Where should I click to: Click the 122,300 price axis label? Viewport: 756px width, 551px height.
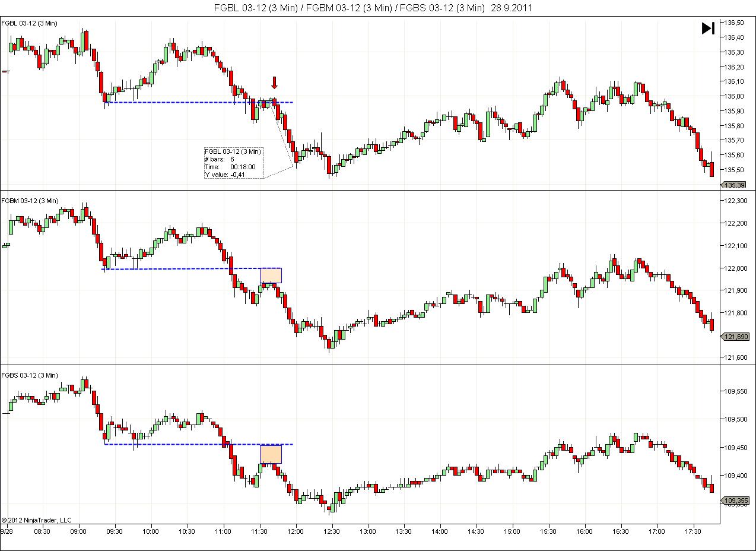pyautogui.click(x=736, y=201)
